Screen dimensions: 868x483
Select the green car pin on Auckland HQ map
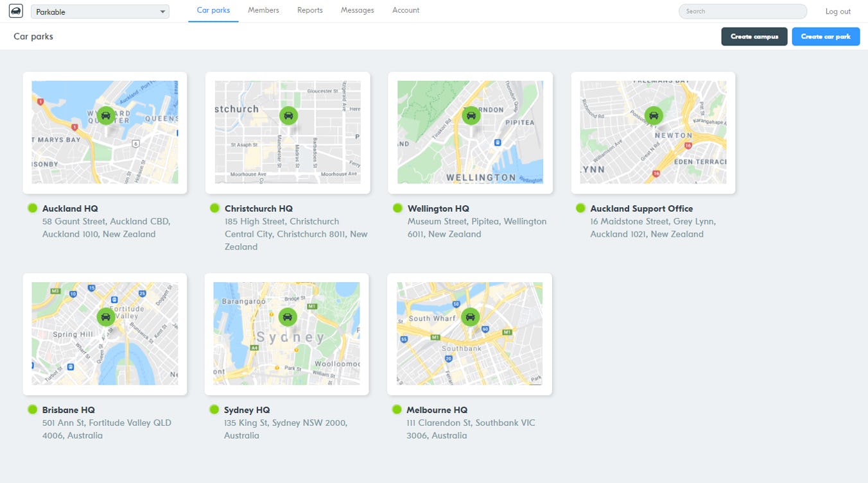(x=105, y=115)
